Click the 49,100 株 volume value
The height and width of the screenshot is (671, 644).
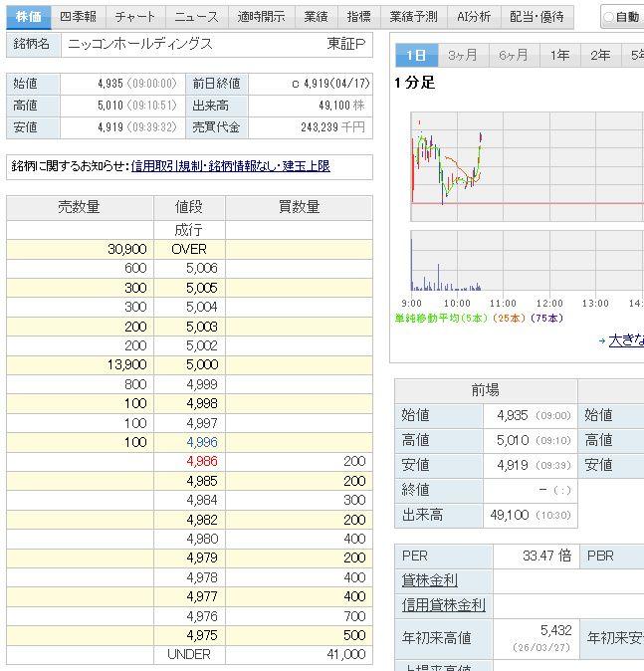click(x=341, y=106)
